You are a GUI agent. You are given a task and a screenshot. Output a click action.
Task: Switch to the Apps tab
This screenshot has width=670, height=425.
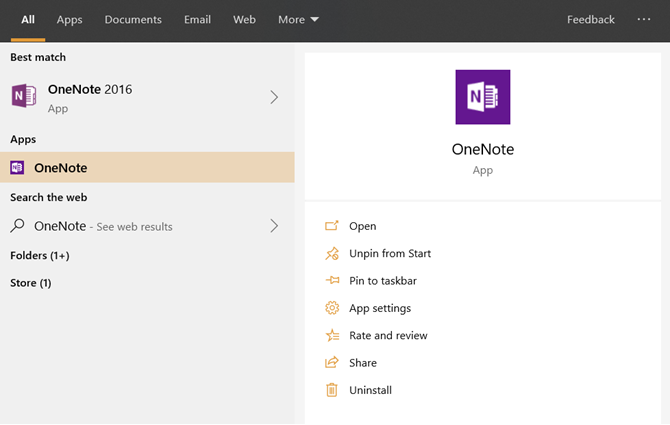(69, 20)
